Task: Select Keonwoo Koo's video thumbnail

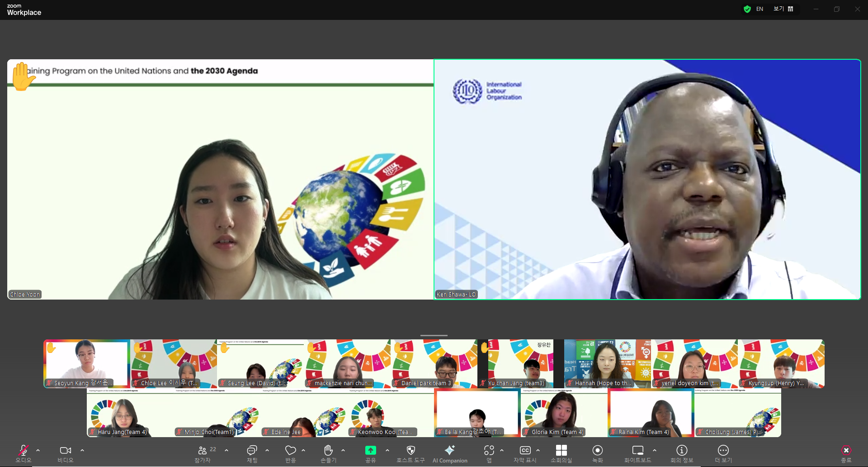Action: (391, 413)
